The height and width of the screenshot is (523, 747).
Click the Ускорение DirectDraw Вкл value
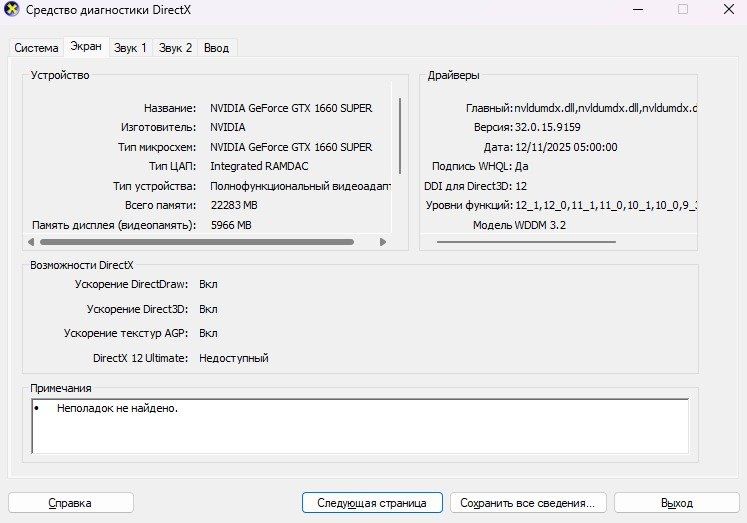pos(208,284)
